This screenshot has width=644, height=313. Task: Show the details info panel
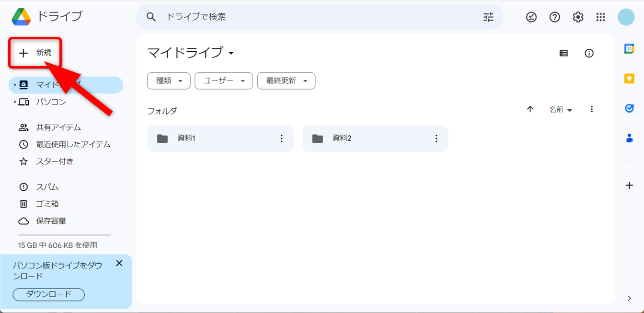pyautogui.click(x=589, y=53)
